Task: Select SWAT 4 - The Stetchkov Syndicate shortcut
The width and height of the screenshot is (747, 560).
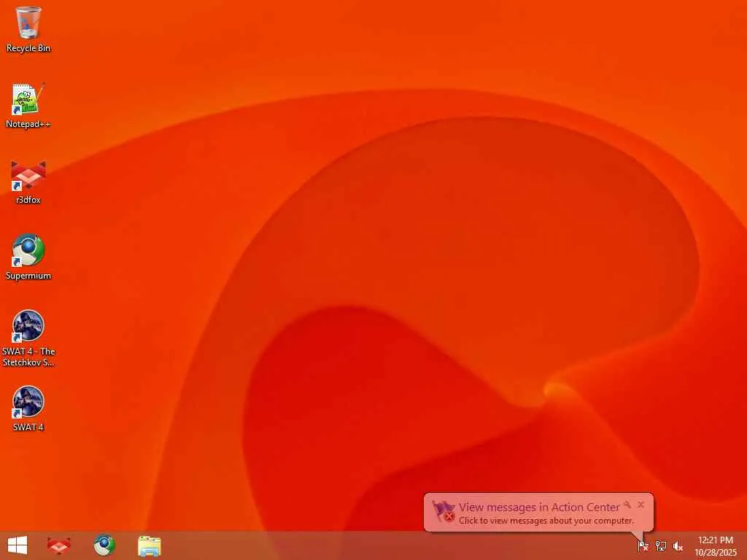Action: pyautogui.click(x=28, y=338)
